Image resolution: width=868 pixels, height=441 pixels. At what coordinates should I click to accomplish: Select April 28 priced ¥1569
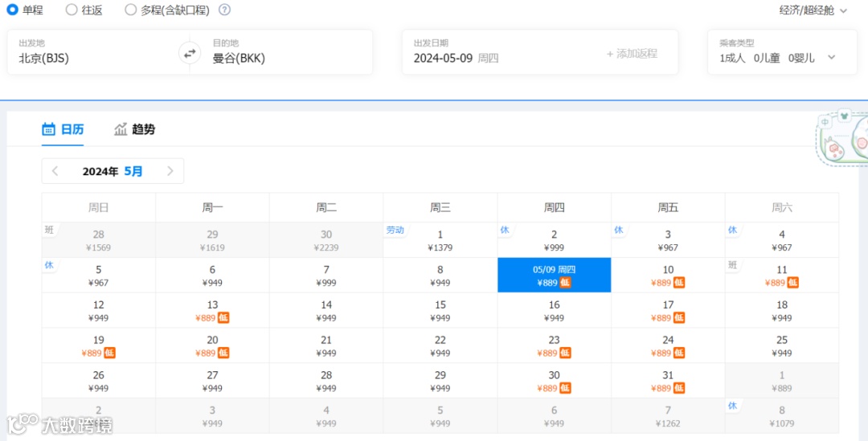(99, 240)
